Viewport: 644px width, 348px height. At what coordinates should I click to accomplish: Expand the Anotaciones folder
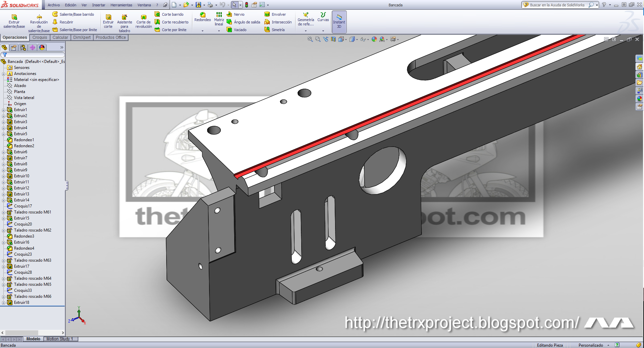pos(4,74)
